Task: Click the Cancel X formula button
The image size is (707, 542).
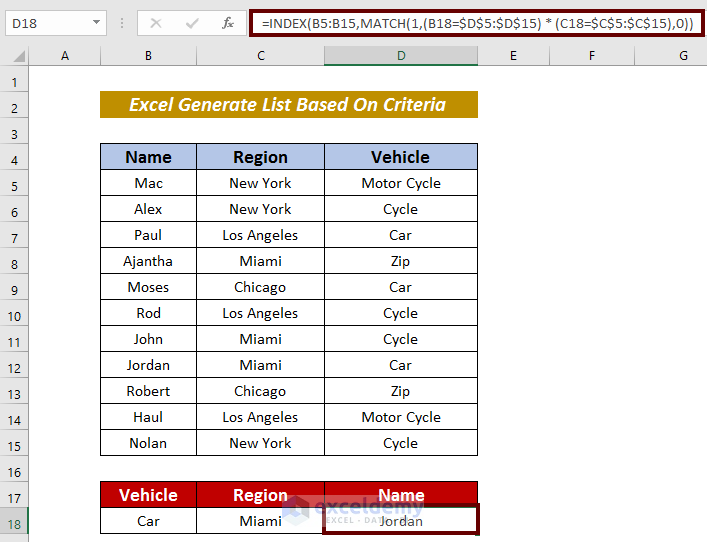Action: (156, 22)
